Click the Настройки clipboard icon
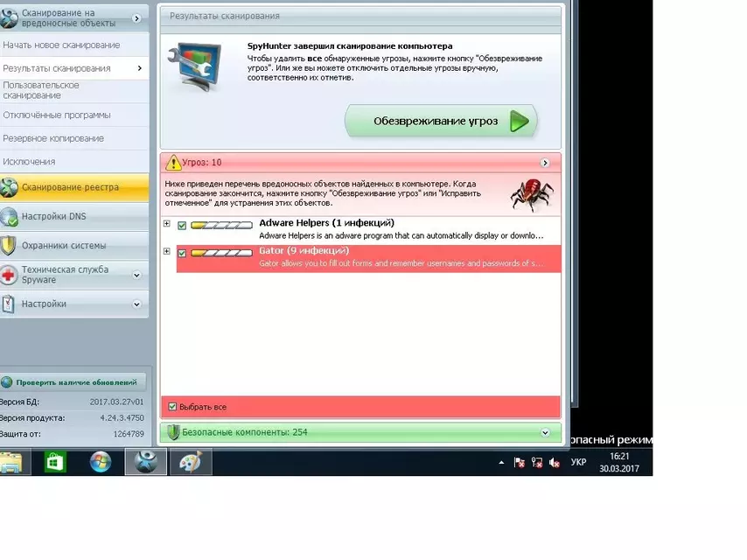The width and height of the screenshot is (747, 560). (x=8, y=304)
